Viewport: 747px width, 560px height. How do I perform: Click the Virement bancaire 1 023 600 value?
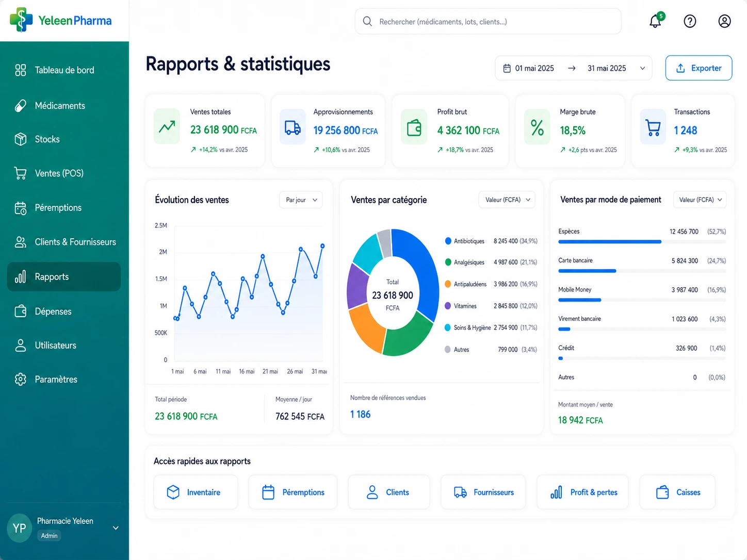click(685, 319)
